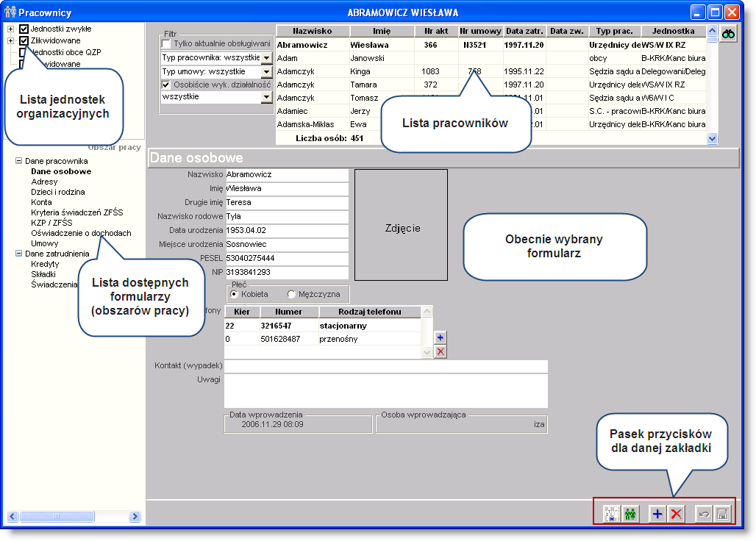Select the Adamiec Jerzy row
The width and height of the screenshot is (756, 541).
[x=491, y=111]
